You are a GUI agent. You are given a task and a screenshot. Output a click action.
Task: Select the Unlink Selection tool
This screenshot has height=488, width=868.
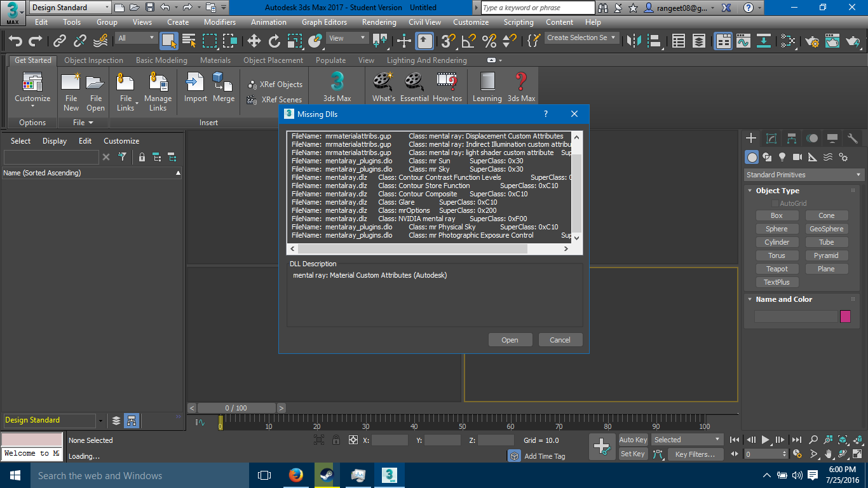(x=80, y=41)
